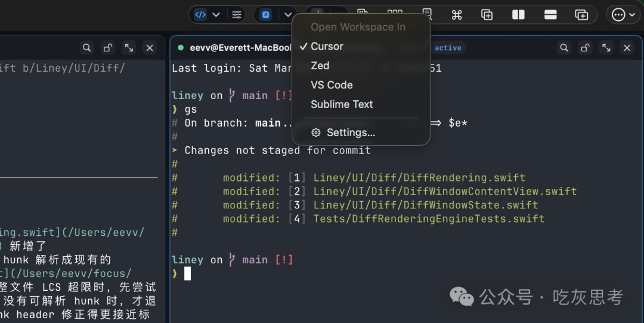Viewport: 644px width, 323px height.
Task: Select Sublime Text in the menu
Action: tap(342, 104)
